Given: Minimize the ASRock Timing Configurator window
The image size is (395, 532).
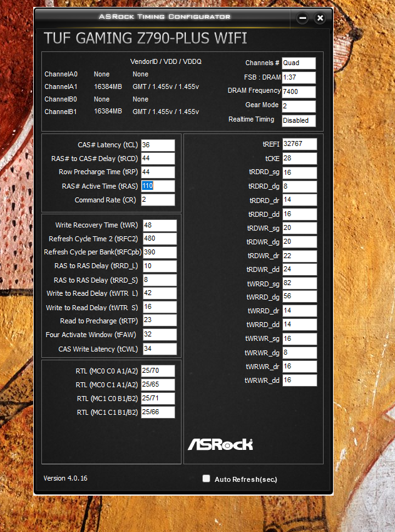Looking at the screenshot, I should pos(302,18).
